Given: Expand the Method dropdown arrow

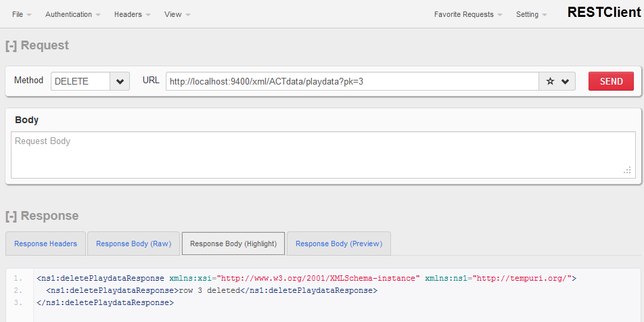Looking at the screenshot, I should pos(120,81).
